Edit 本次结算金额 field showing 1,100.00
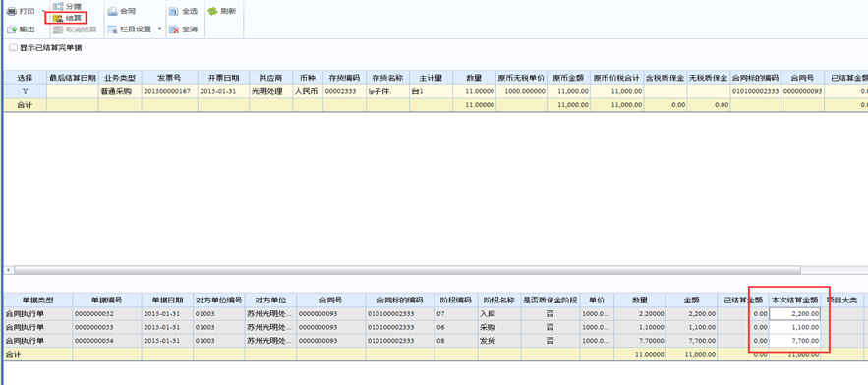 pos(794,327)
